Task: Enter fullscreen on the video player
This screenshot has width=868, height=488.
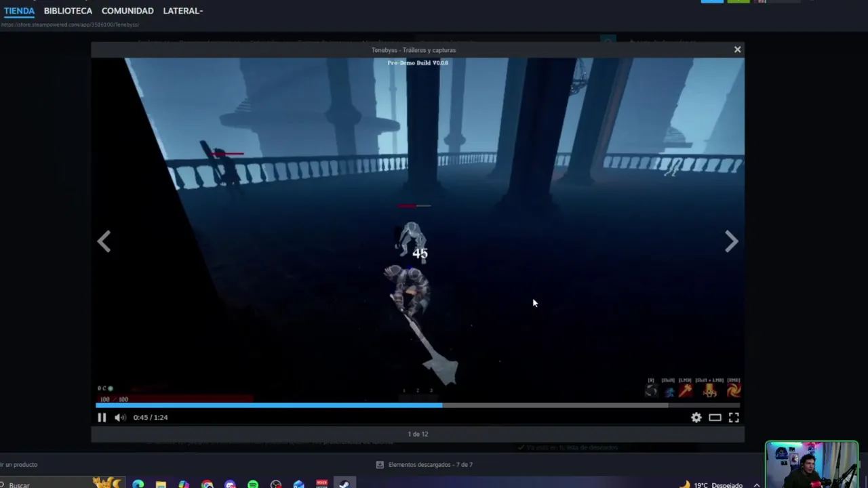Action: [734, 418]
